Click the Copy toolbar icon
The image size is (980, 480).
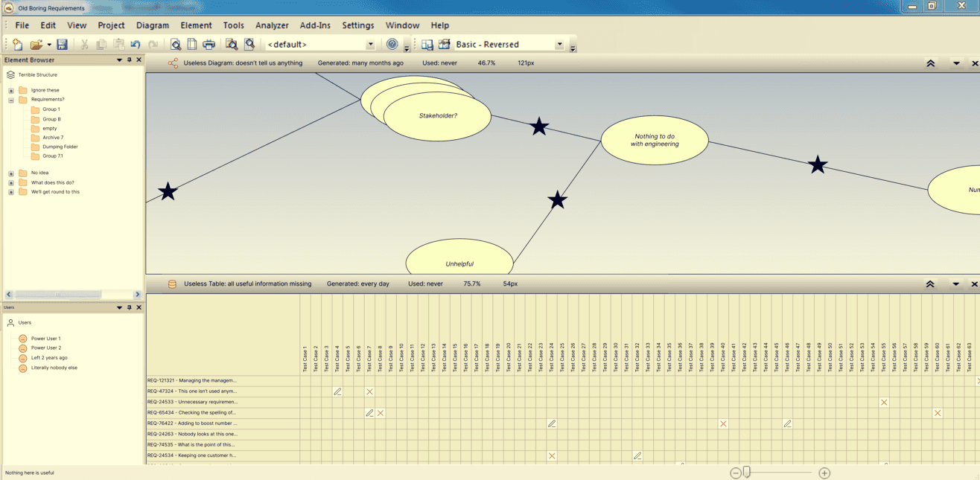pos(101,45)
